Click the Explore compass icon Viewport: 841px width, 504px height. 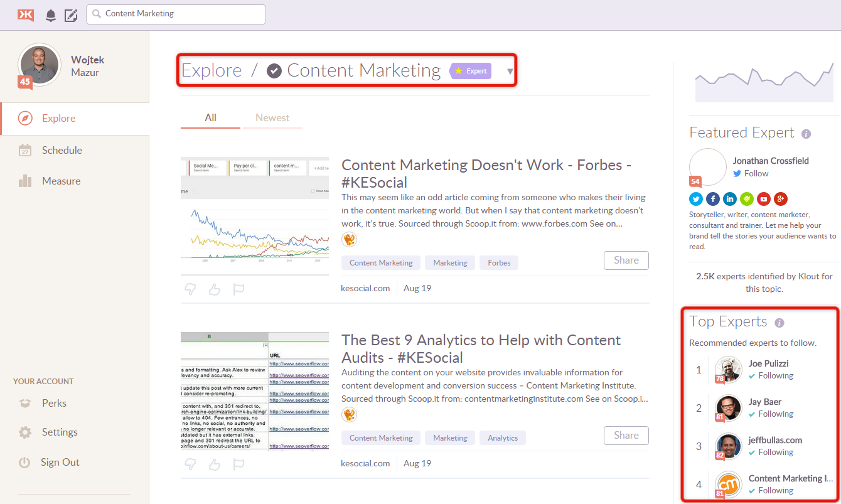pyautogui.click(x=25, y=118)
